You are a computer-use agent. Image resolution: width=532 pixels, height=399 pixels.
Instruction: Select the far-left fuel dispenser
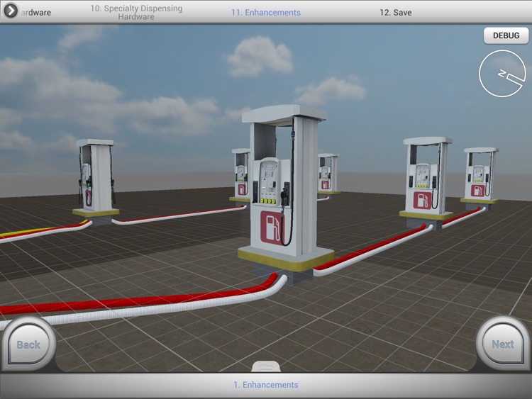pos(96,179)
